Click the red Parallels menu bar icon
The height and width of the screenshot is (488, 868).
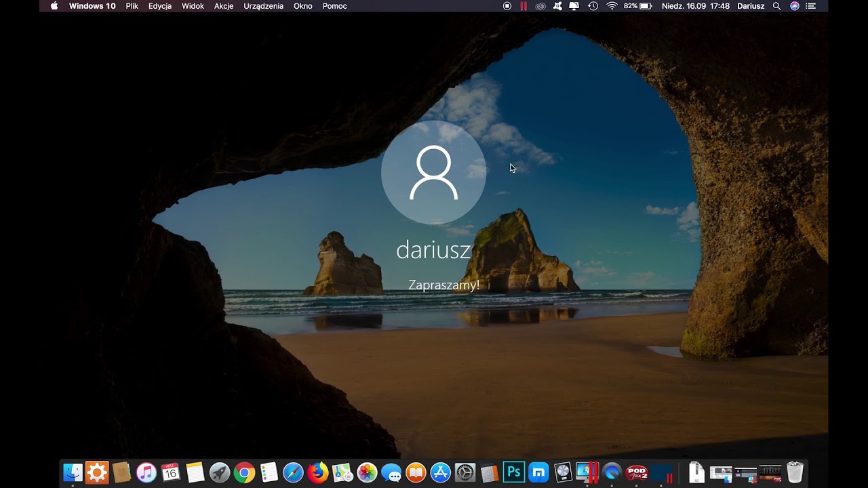524,6
